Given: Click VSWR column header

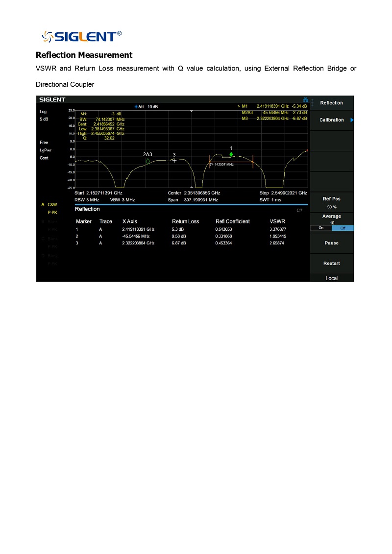Looking at the screenshot, I should [277, 221].
